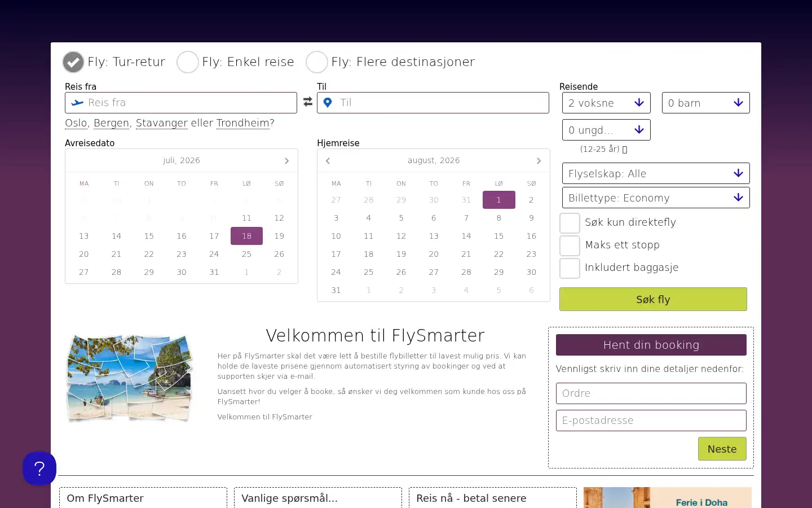Click the Neste button

coord(722,449)
